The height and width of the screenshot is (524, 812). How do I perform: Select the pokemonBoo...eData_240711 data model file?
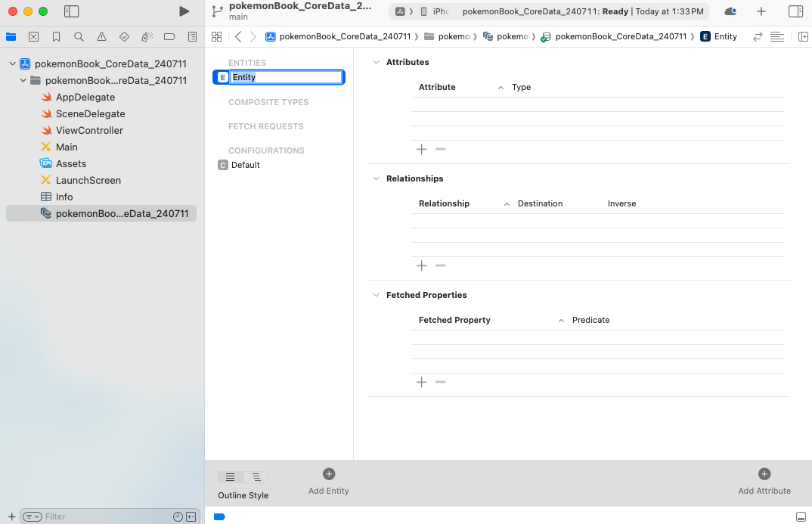click(x=101, y=213)
